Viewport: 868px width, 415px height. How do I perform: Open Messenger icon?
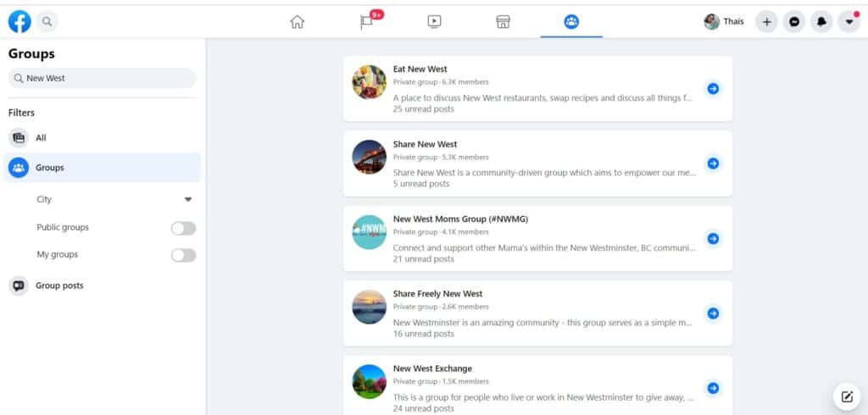click(794, 21)
